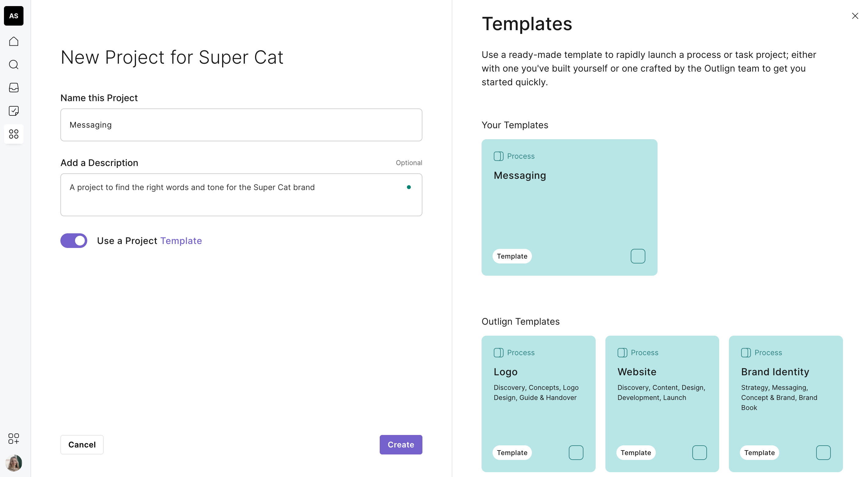
Task: Disable the Use a Project Template toggle
Action: click(74, 241)
